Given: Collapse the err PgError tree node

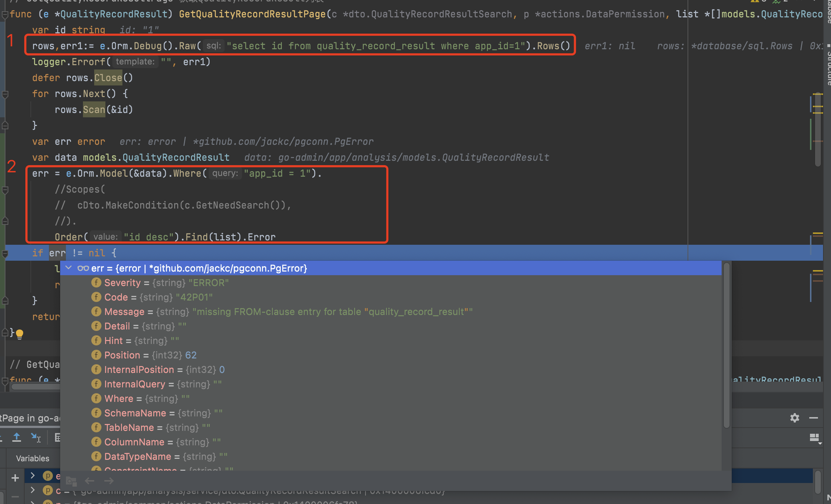Looking at the screenshot, I should (x=68, y=268).
